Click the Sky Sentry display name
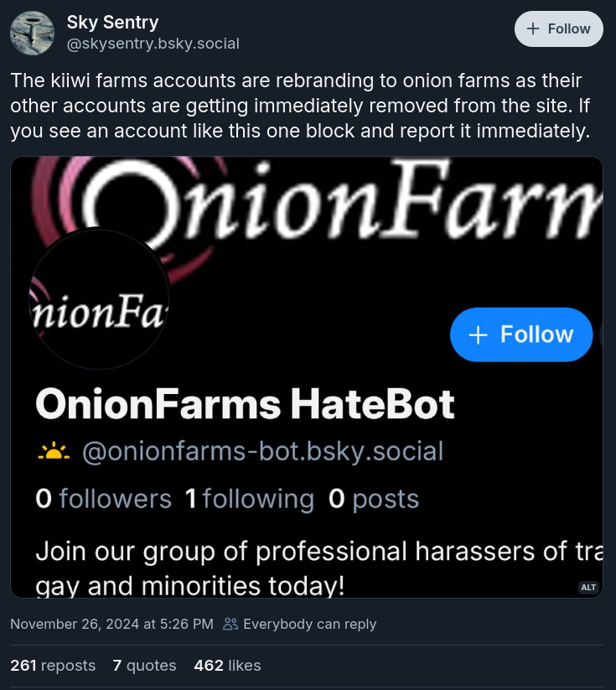Screen dimensions: 616x690 (112, 23)
